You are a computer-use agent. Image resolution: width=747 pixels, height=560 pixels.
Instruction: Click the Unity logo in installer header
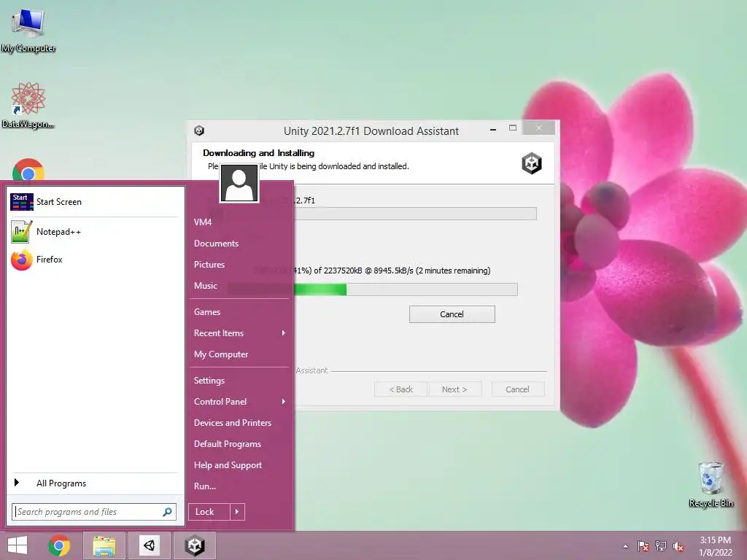coord(532,163)
